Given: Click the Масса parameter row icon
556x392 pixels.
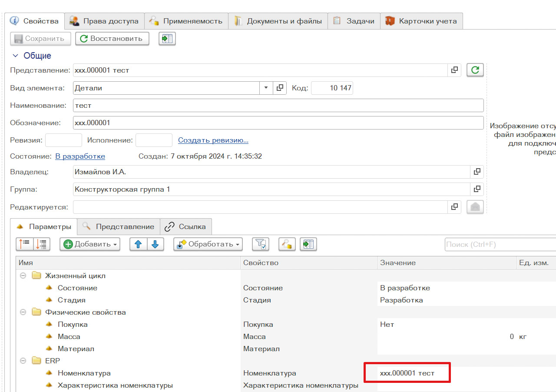Looking at the screenshot, I should pos(49,336).
